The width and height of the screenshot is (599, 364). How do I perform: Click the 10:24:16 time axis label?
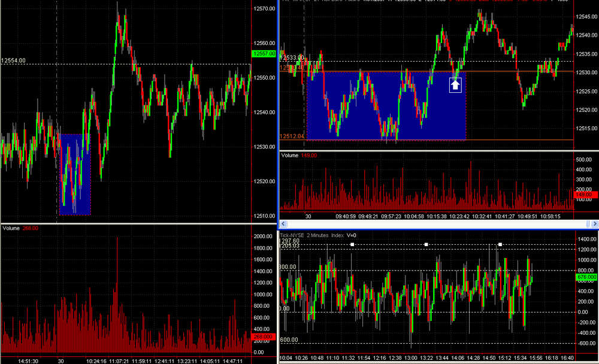click(96, 361)
